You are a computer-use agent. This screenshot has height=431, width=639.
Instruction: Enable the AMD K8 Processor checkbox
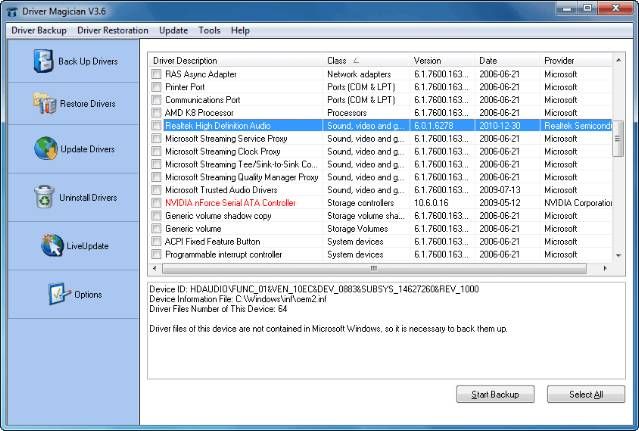click(156, 113)
